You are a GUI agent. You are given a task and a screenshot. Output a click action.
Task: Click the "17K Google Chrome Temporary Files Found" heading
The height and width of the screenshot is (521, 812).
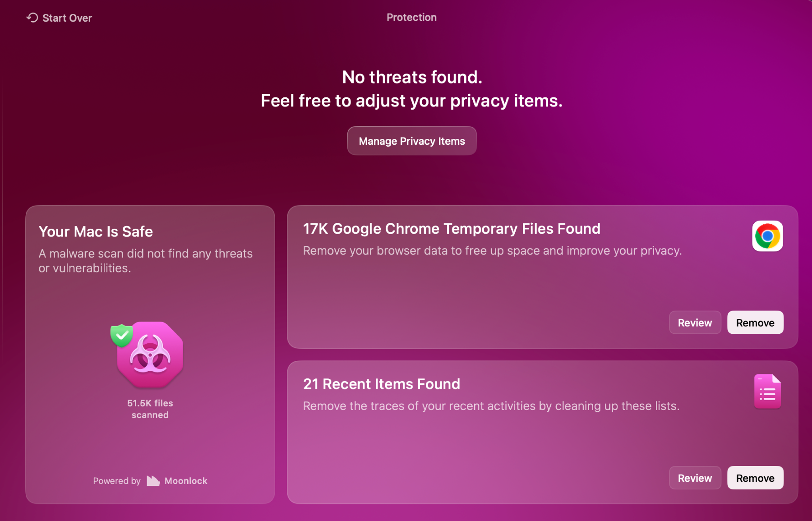451,229
